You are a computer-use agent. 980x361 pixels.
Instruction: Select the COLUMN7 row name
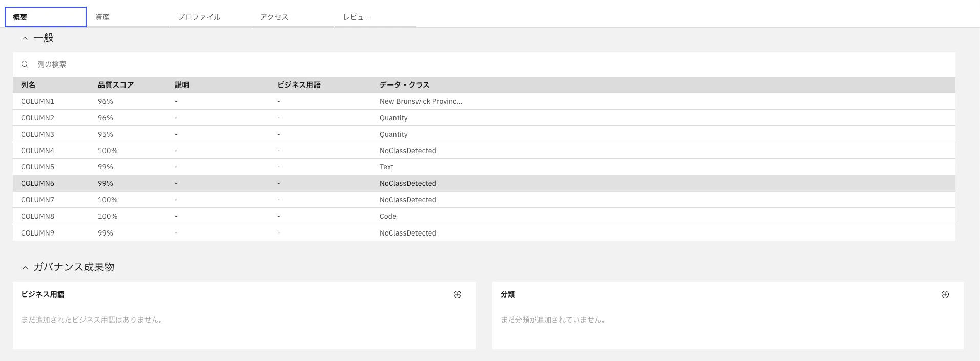pyautogui.click(x=37, y=200)
